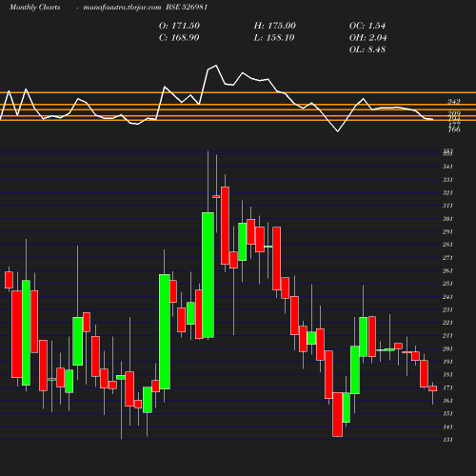Click the 171 price axis label
Screen dimensions: 476x476
coord(447,388)
